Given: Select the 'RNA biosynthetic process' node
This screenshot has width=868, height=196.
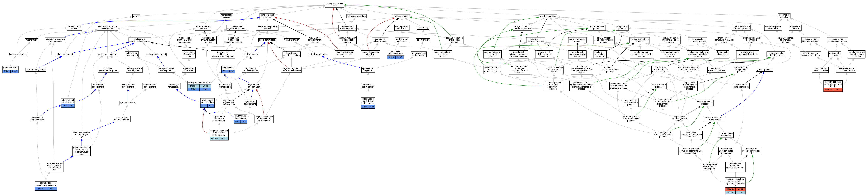Looking at the screenshot, I should [x=705, y=103].
